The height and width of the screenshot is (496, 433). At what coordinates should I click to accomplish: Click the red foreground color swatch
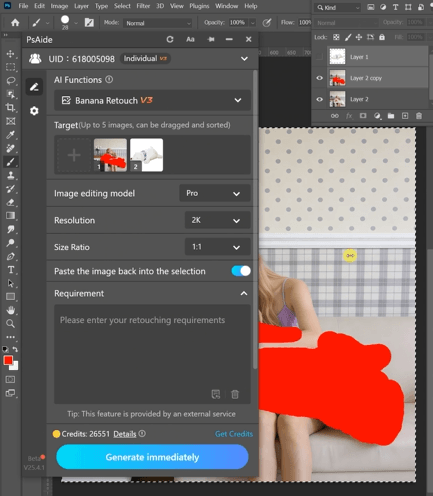point(8,360)
